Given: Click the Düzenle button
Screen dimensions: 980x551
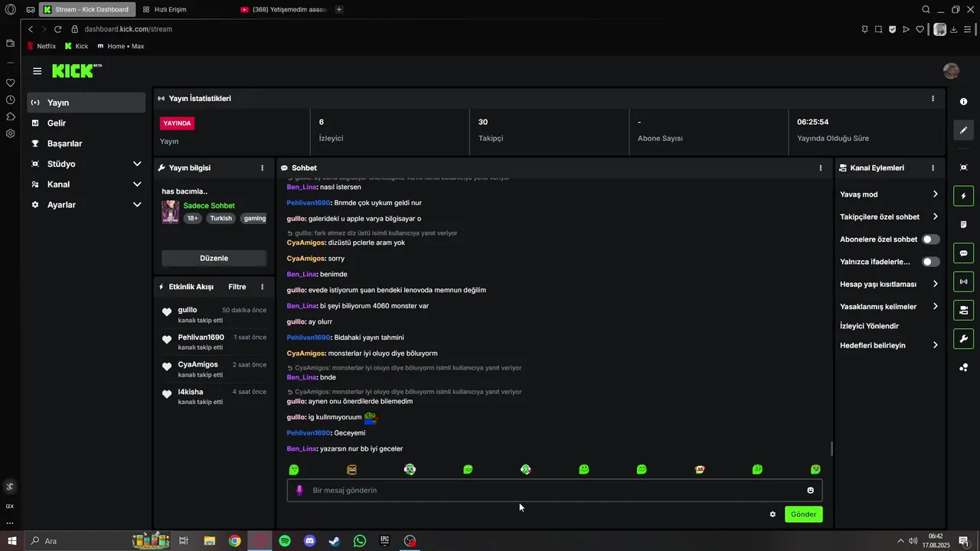Looking at the screenshot, I should [x=214, y=258].
